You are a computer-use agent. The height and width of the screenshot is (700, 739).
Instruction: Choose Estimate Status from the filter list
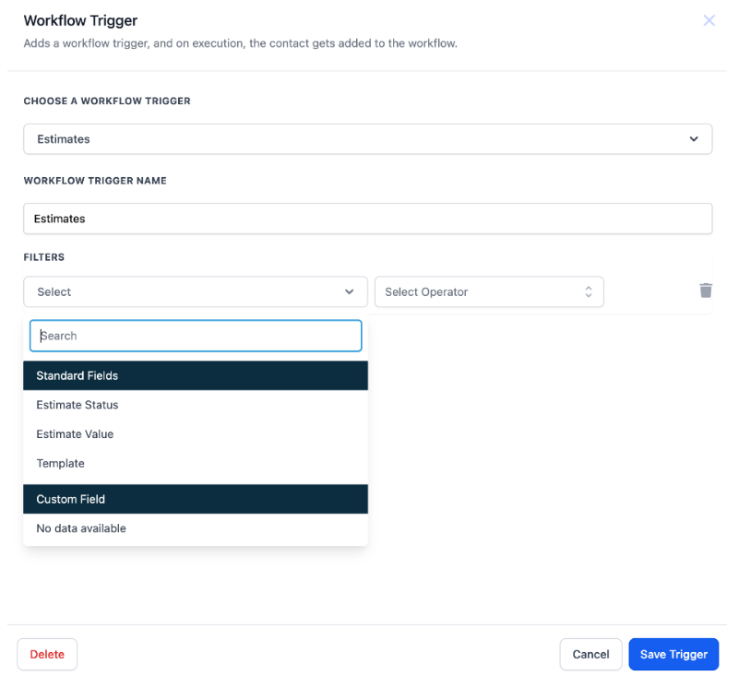pos(77,405)
